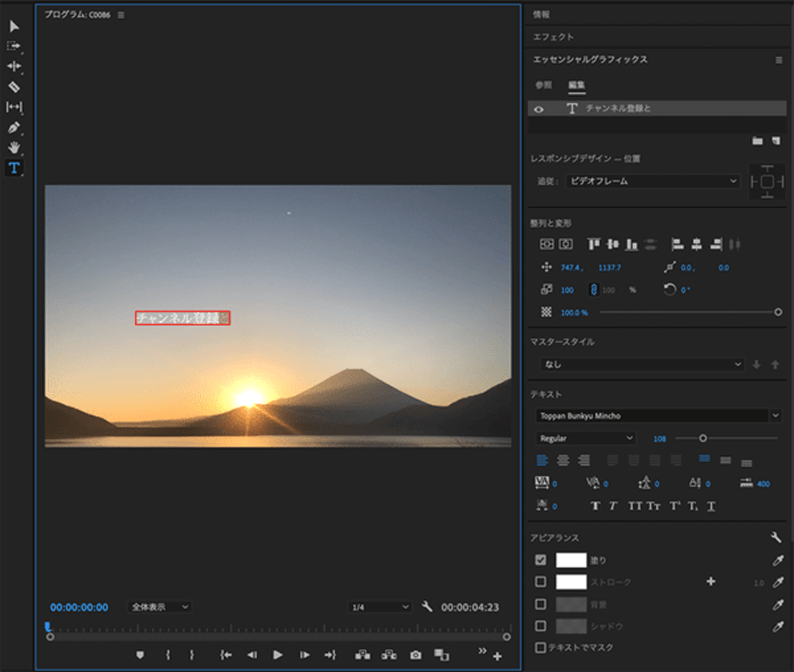
Task: Select the Pen tool
Action: coord(14,128)
